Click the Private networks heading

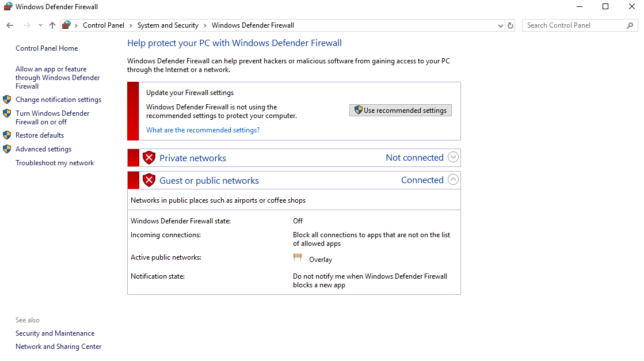click(193, 158)
